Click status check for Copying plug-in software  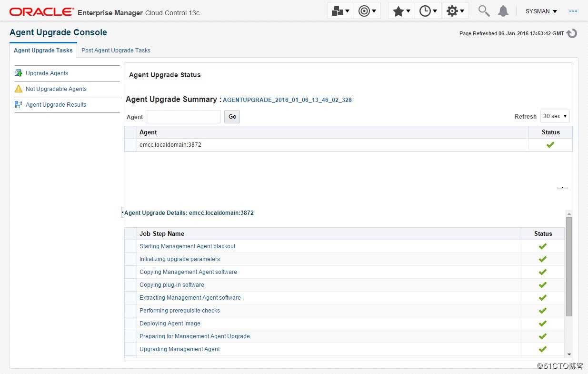(x=542, y=285)
